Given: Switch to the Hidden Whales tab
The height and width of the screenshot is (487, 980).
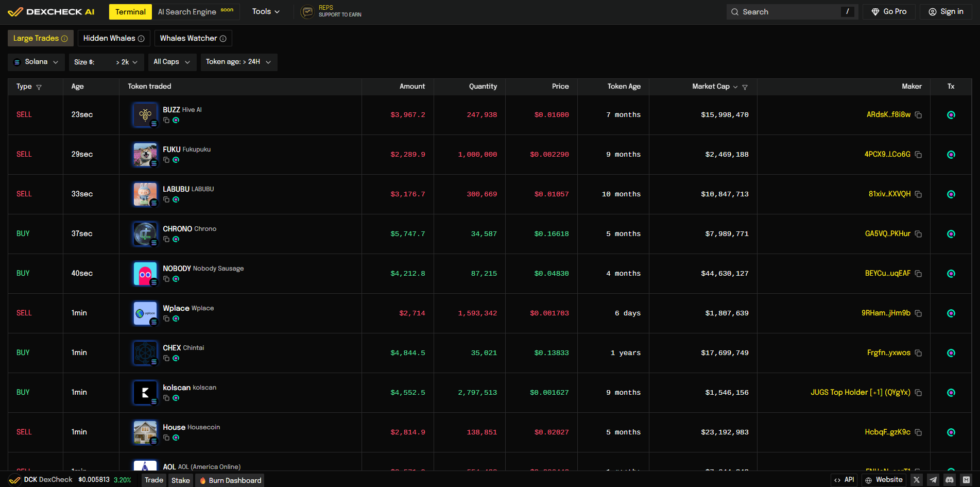Looking at the screenshot, I should [x=113, y=38].
